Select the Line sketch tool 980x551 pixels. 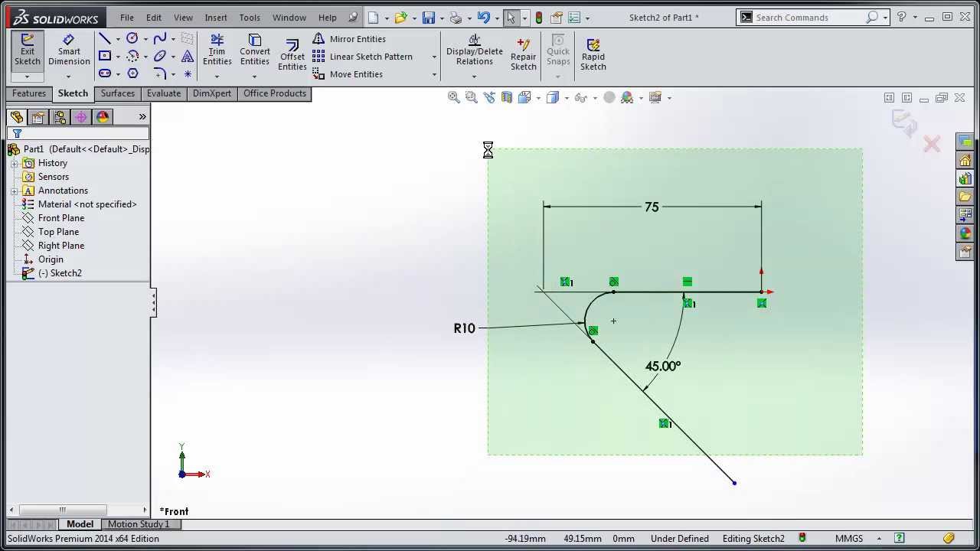click(105, 37)
